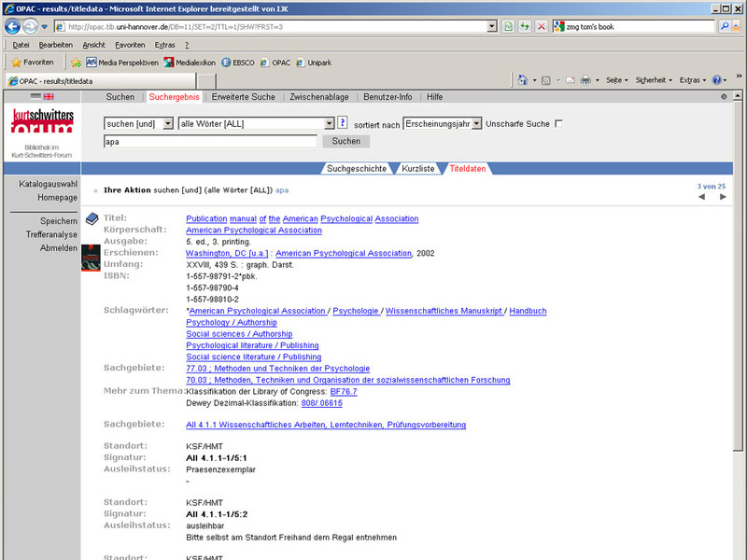Open the Datei menu
The image size is (747, 560).
(21, 45)
